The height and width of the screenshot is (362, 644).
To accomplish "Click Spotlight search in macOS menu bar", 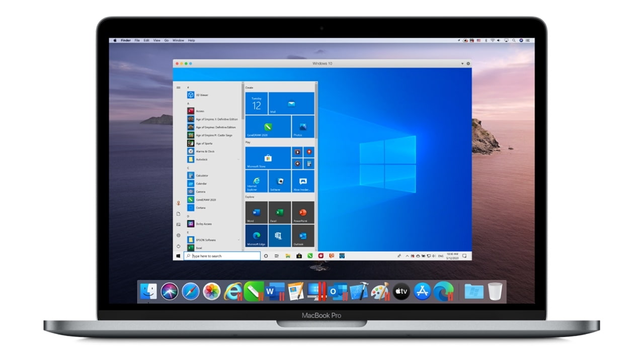I will pos(514,40).
